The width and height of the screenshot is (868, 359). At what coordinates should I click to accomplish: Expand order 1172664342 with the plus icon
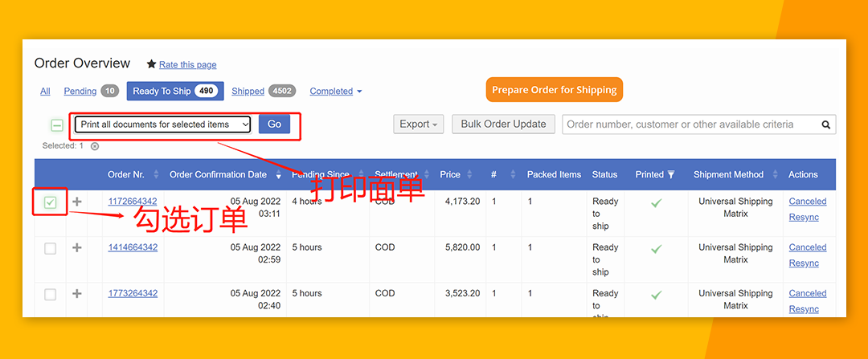pyautogui.click(x=77, y=202)
